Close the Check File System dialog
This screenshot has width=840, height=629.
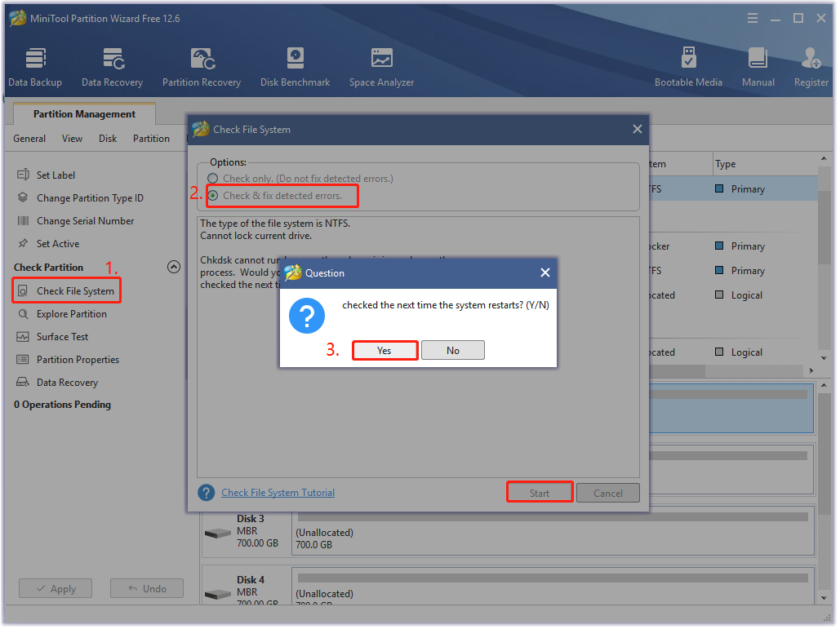coord(638,130)
